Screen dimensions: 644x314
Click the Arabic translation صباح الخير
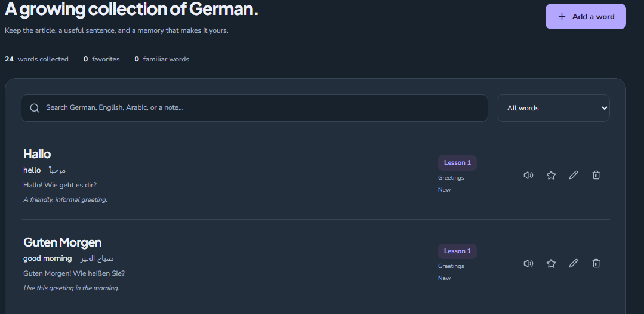[97, 258]
